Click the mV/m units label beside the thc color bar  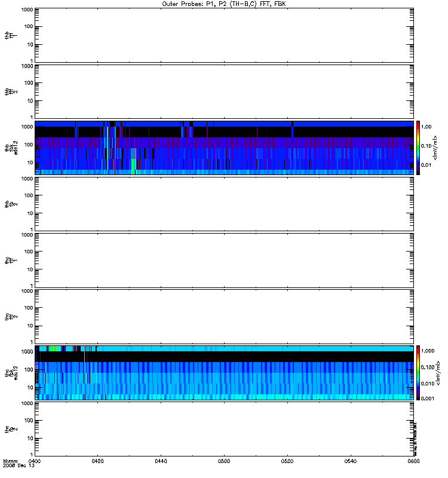pyautogui.click(x=438, y=373)
